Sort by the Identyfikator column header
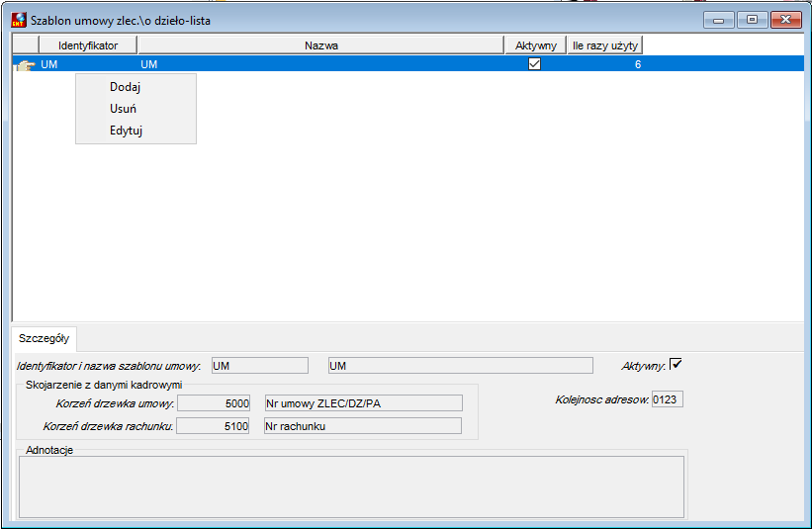This screenshot has height=529, width=812. click(88, 45)
